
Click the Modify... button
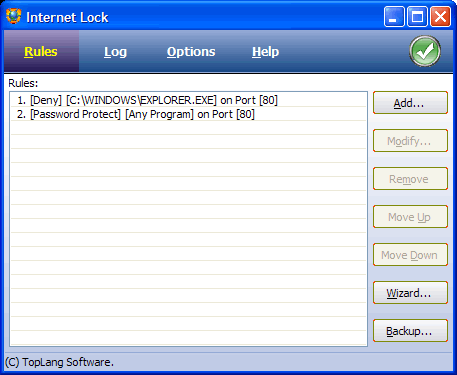tap(410, 141)
